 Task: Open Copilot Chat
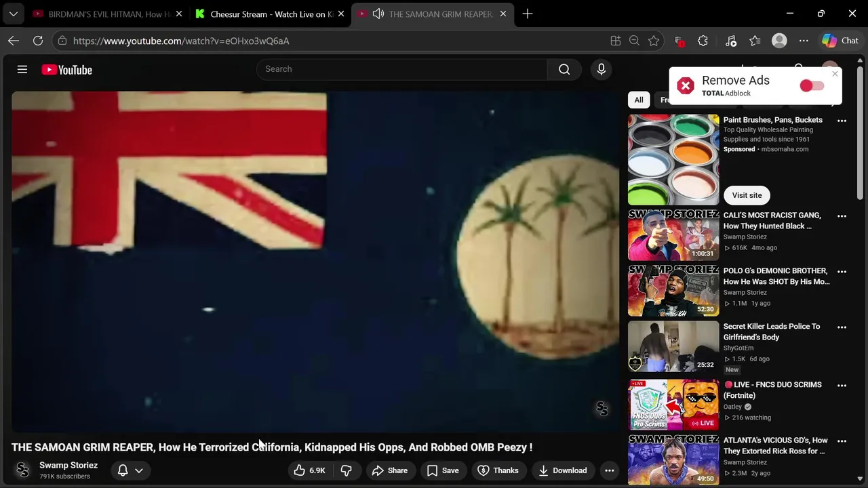point(841,41)
